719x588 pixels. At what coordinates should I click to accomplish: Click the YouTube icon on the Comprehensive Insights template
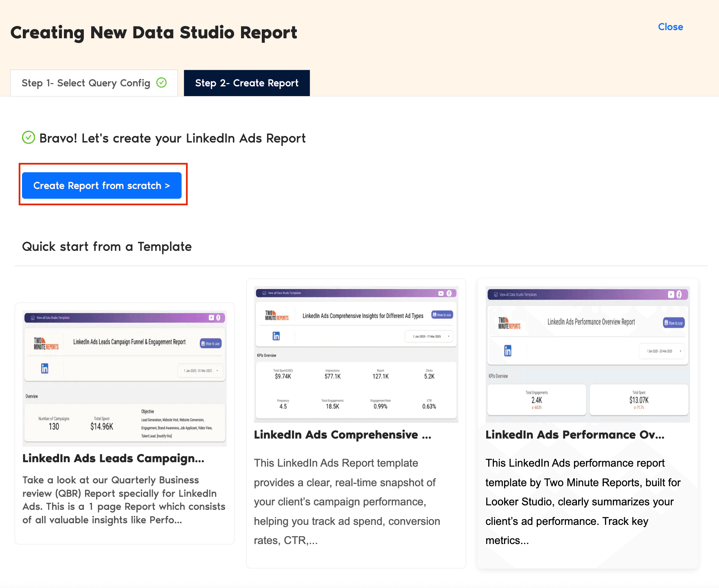[x=441, y=293]
